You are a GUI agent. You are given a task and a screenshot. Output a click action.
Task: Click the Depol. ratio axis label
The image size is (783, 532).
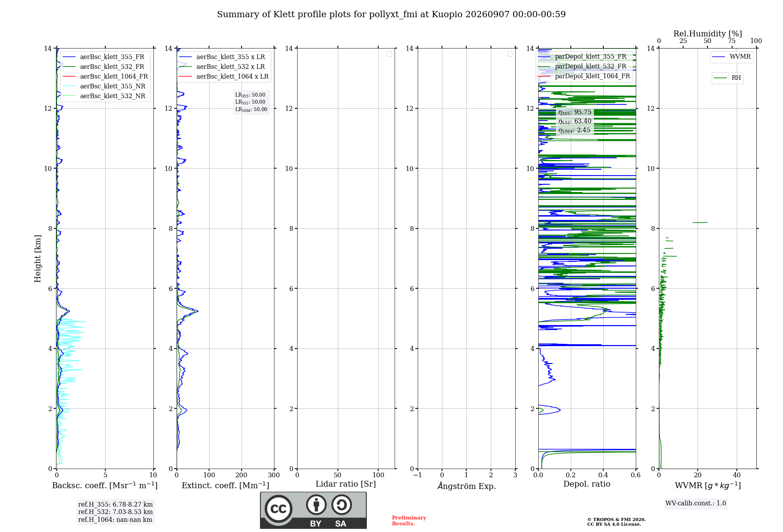(587, 484)
